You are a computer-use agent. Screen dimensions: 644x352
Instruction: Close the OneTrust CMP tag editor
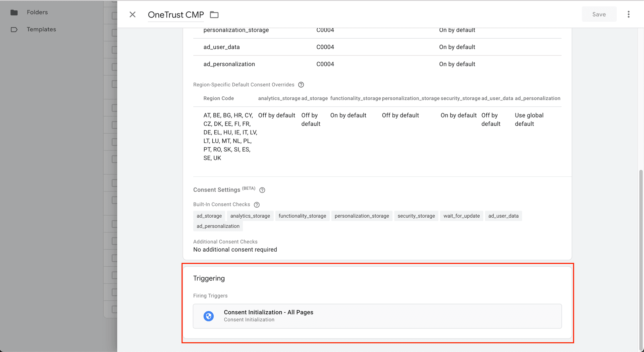pyautogui.click(x=132, y=14)
